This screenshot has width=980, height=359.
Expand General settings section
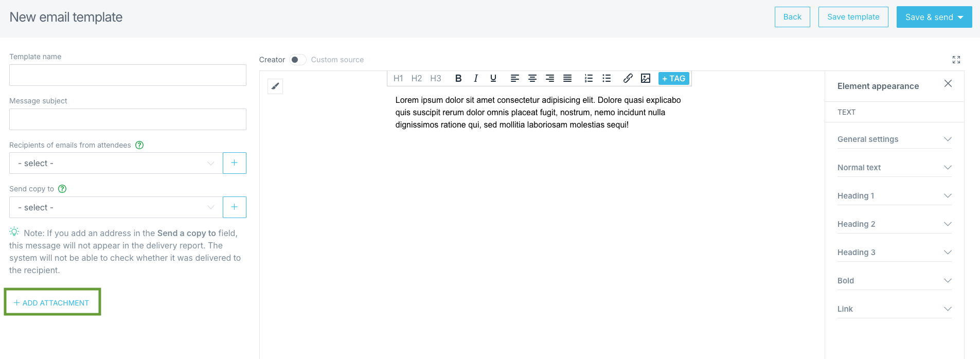[895, 139]
